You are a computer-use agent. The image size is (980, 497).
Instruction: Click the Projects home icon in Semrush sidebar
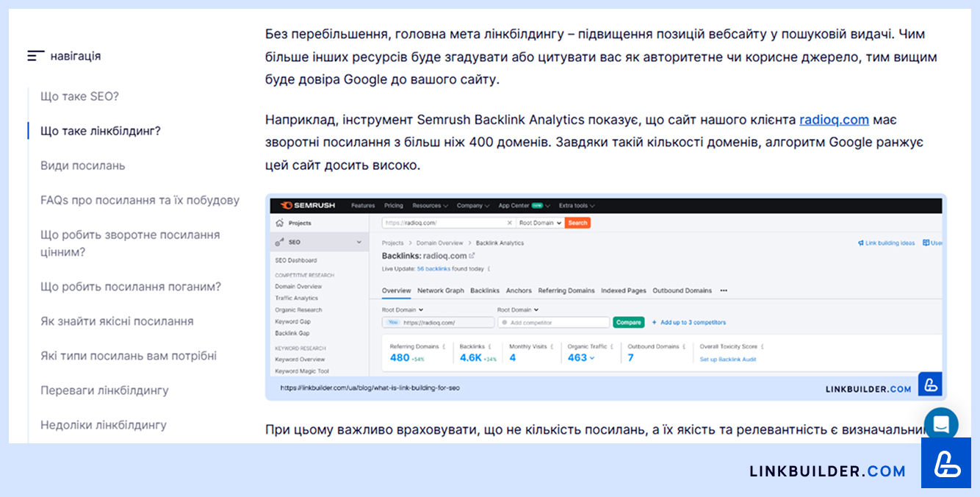(280, 223)
